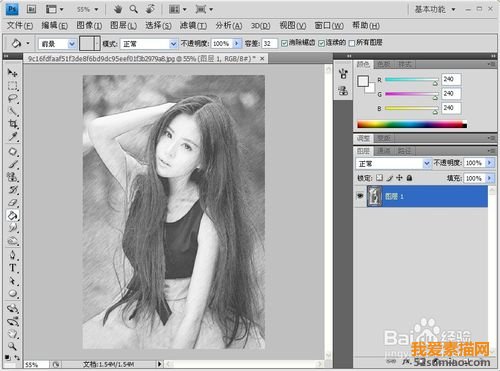Select the Magic Wand tool

coord(13,111)
